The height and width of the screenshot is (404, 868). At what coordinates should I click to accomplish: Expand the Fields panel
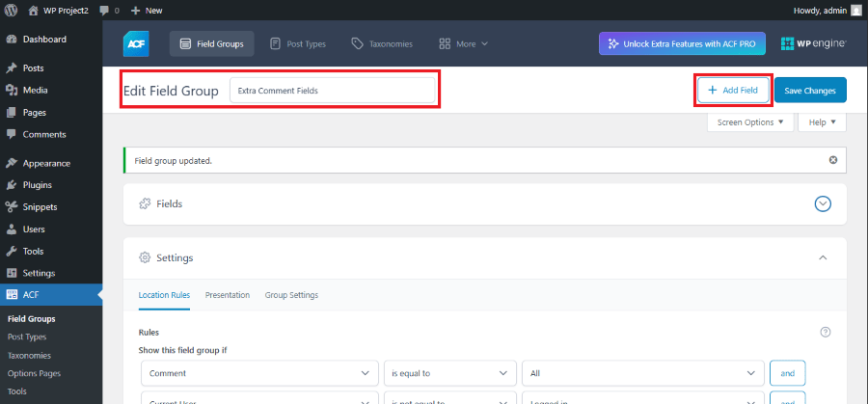coord(823,203)
